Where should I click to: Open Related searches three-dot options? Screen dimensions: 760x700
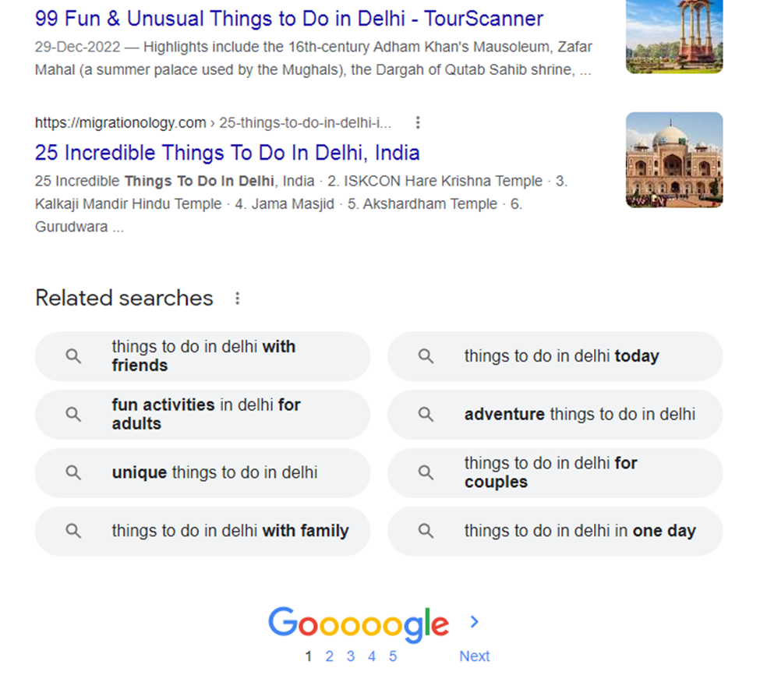[x=238, y=298]
